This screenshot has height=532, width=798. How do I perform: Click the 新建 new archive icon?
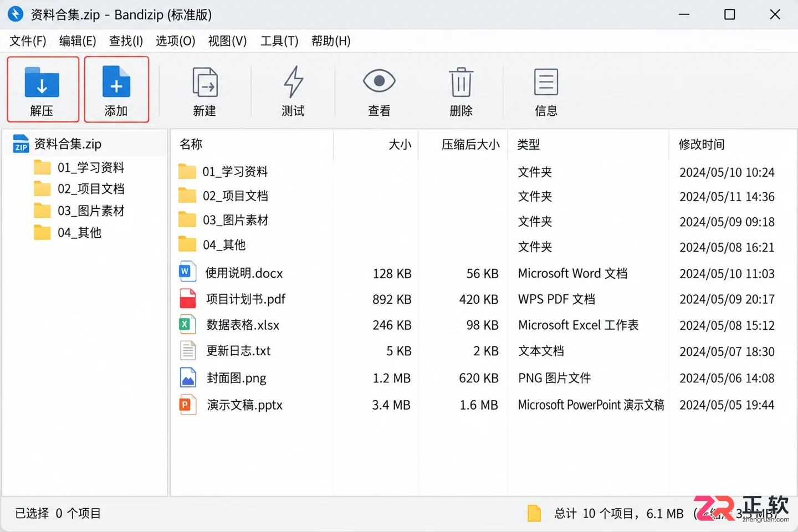click(205, 82)
